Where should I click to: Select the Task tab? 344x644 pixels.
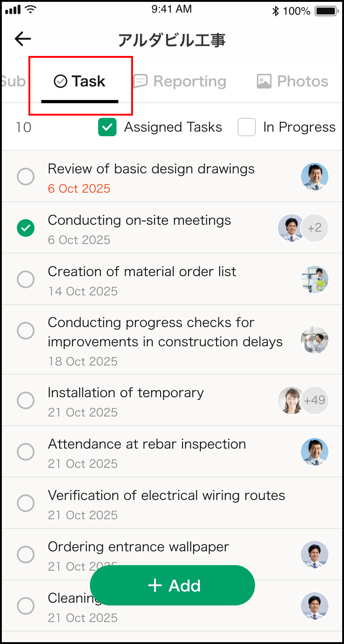[80, 82]
